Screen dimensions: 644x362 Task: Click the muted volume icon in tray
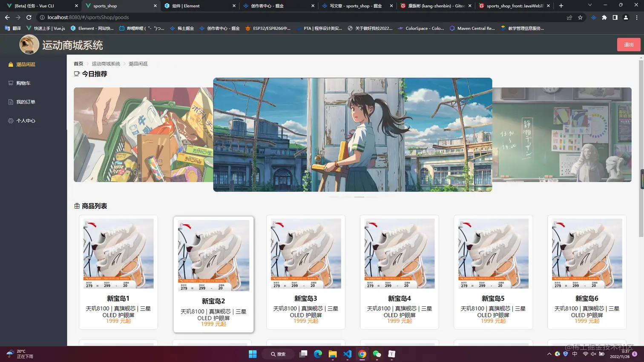[x=593, y=354]
